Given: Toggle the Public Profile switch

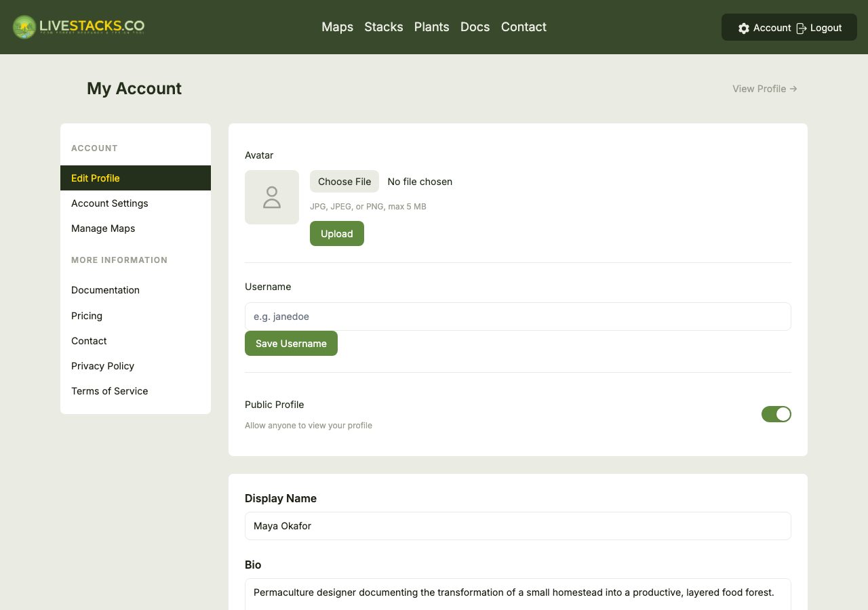Looking at the screenshot, I should point(776,414).
